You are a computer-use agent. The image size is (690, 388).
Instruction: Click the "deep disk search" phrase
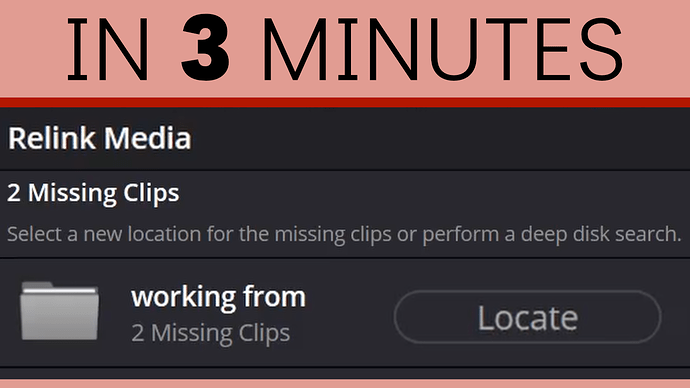point(601,234)
